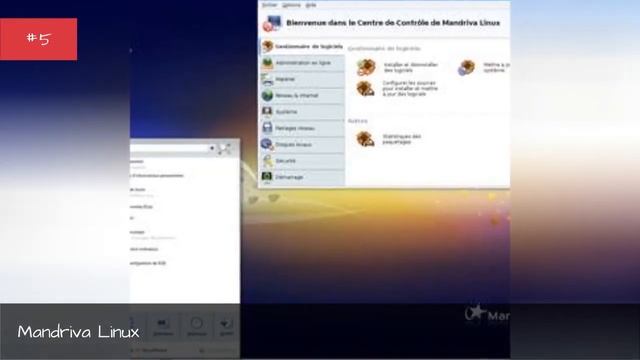Viewport: 640px width, 360px height.
Task: Select the monitor-icon tab in launcher menu
Action: pos(163,327)
